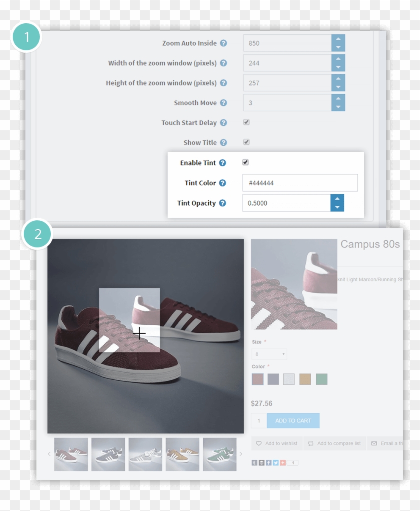
Task: Toggle the Show Title checkbox
Action: [x=246, y=142]
